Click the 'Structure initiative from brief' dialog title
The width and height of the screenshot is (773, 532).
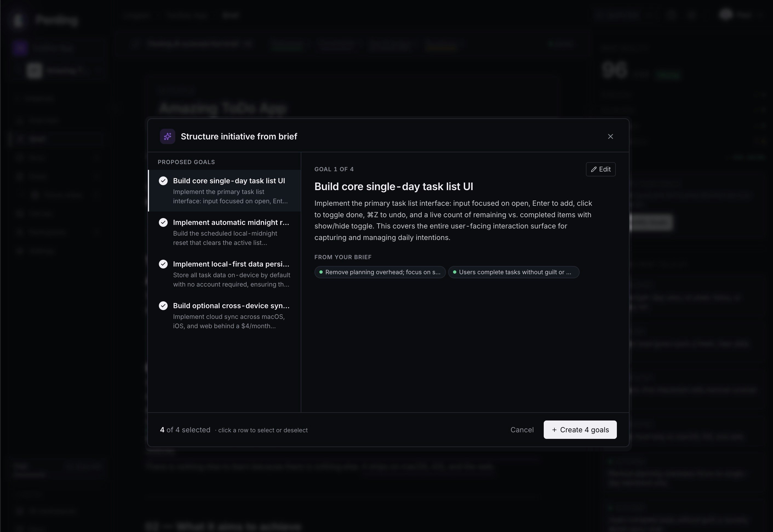[239, 137]
